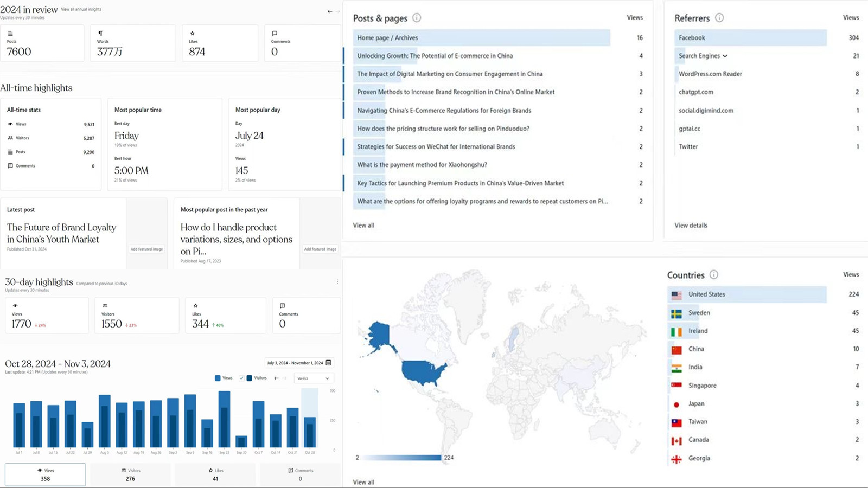Click the star icon in 2024 Likes card
This screenshot has width=868, height=488.
point(193,34)
